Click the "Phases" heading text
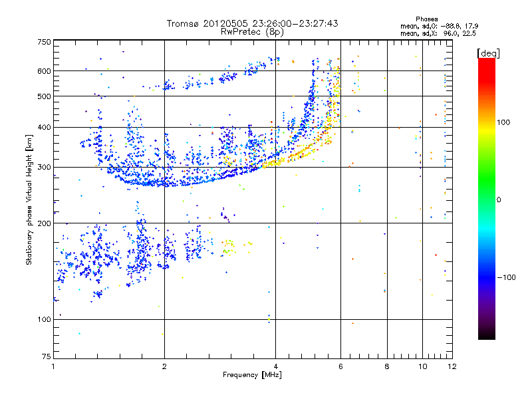Image resolution: width=532 pixels, height=399 pixels. pyautogui.click(x=426, y=19)
